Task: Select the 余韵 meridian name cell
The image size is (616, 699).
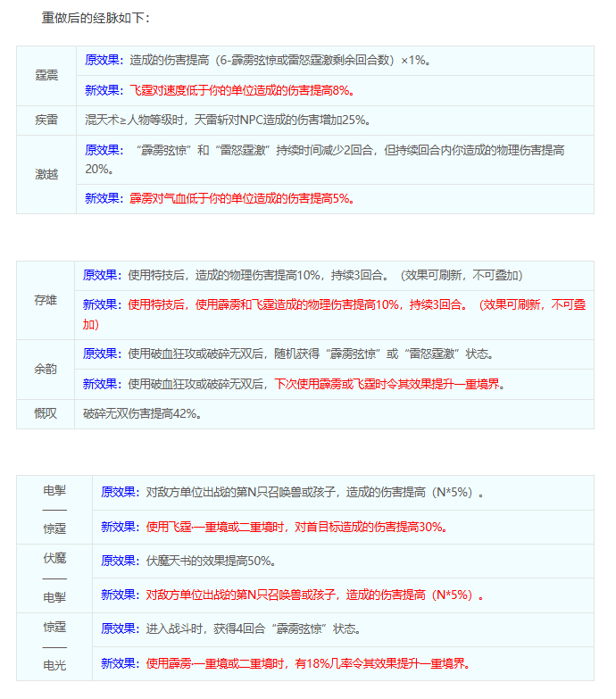Action: coord(46,369)
